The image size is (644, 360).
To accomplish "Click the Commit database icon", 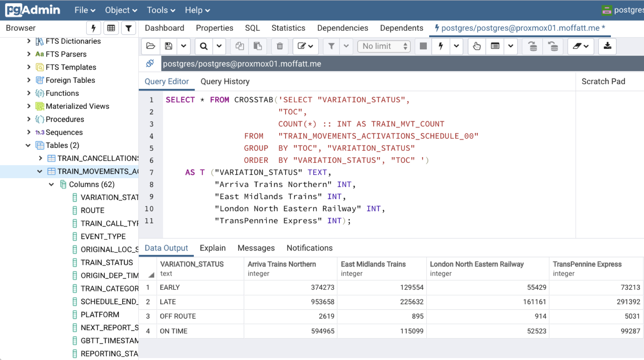I will coord(533,46).
